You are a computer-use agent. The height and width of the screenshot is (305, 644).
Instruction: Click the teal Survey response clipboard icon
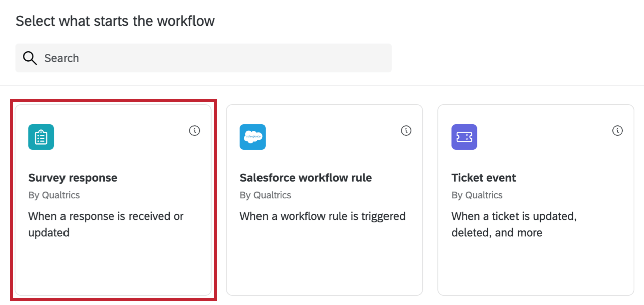(41, 137)
